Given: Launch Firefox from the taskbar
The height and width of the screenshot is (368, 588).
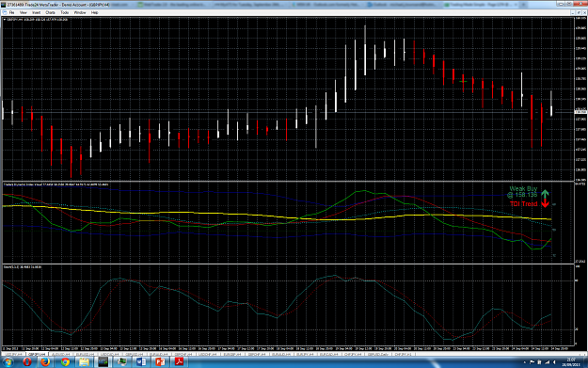Looking at the screenshot, I should [45, 362].
